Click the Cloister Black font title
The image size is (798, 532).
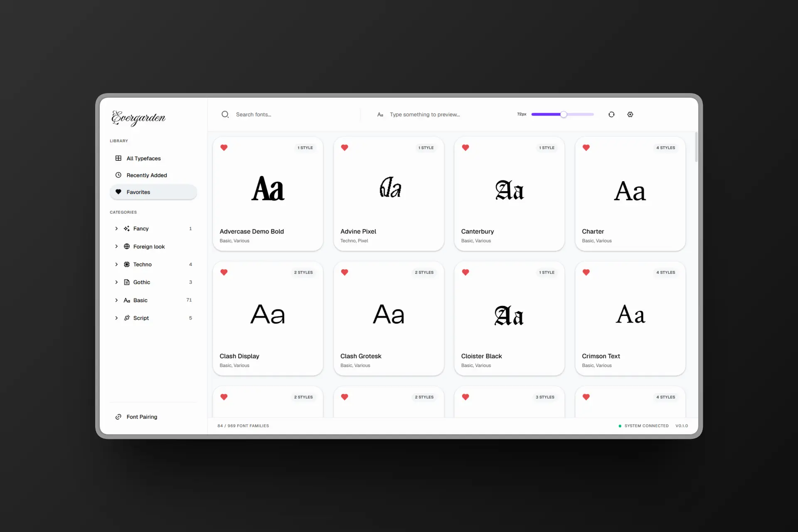click(481, 356)
